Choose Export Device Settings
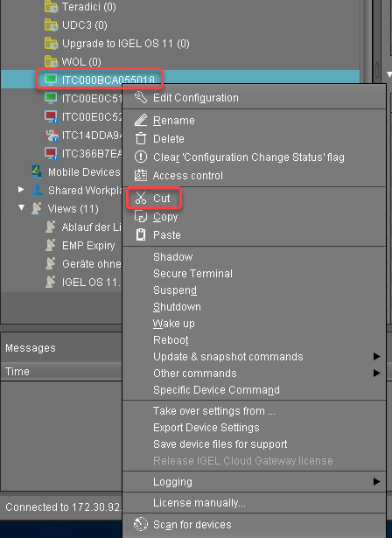Viewport: 392px width, 538px height. tap(206, 428)
